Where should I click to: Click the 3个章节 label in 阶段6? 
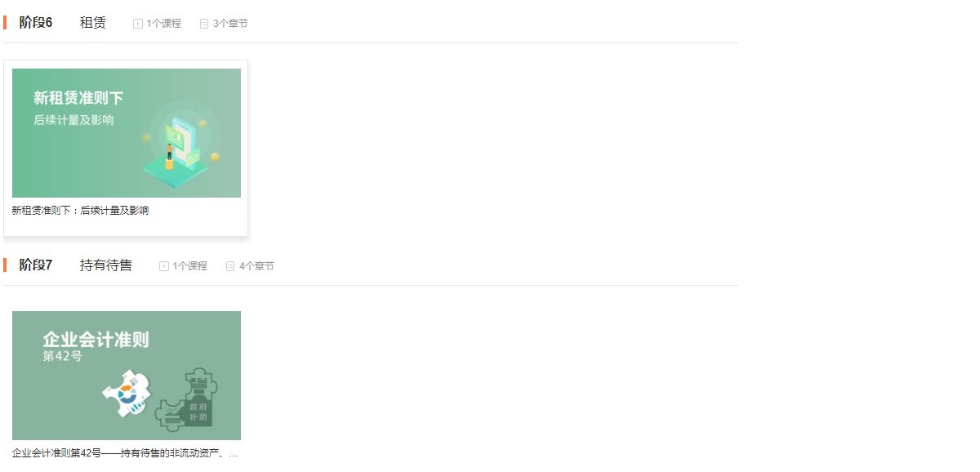[x=230, y=24]
